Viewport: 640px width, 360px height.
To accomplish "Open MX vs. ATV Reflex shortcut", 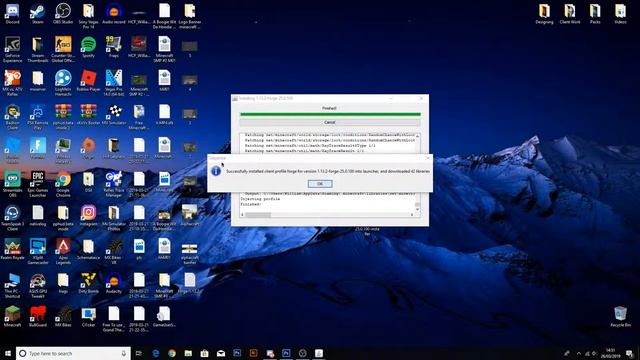I will (x=12, y=83).
